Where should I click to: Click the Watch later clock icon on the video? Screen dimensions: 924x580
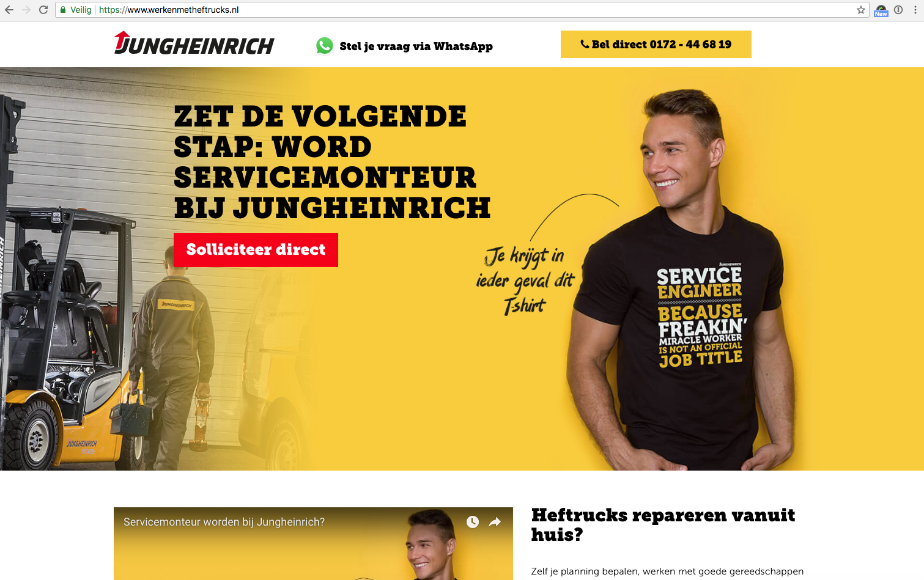click(473, 522)
